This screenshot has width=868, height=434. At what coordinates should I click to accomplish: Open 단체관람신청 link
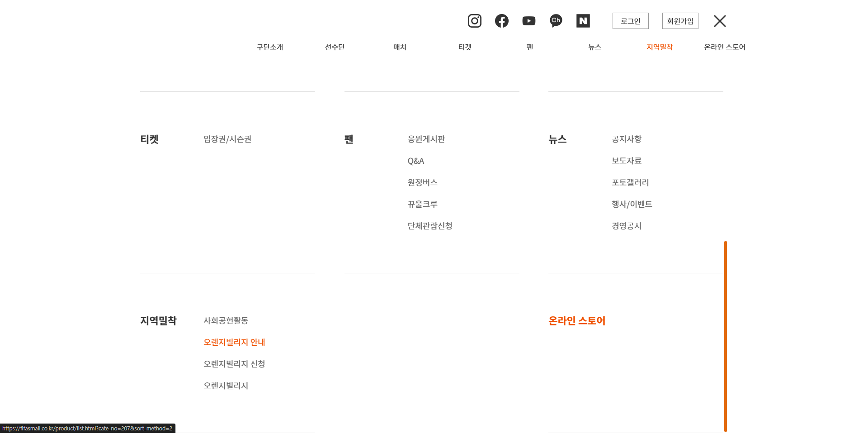(x=429, y=226)
